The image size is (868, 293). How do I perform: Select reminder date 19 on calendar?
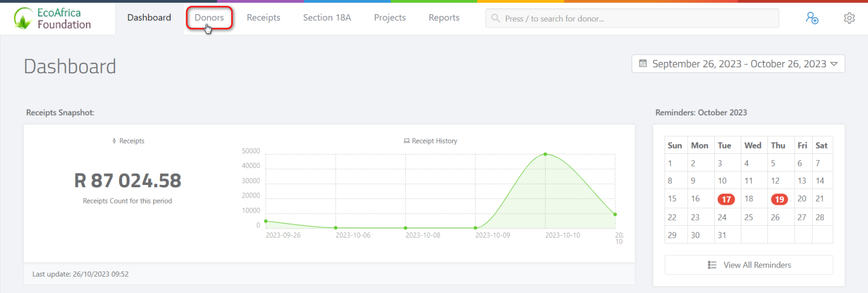click(x=779, y=199)
